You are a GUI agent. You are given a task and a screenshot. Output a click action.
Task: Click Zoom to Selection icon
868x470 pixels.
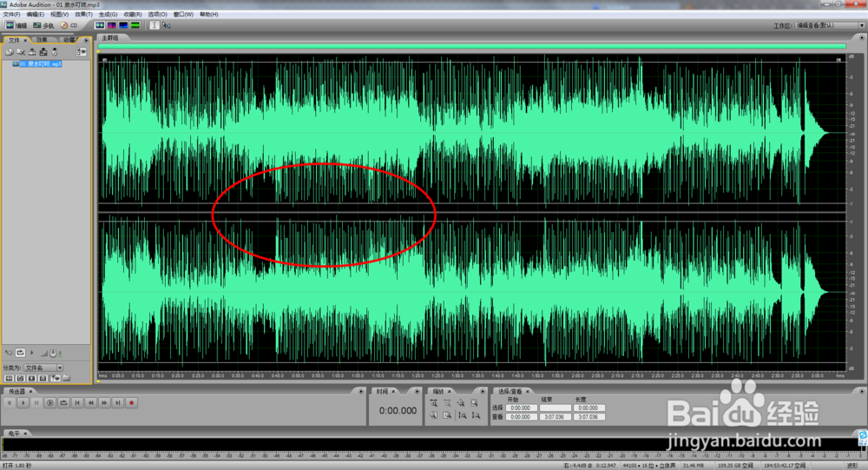click(475, 403)
